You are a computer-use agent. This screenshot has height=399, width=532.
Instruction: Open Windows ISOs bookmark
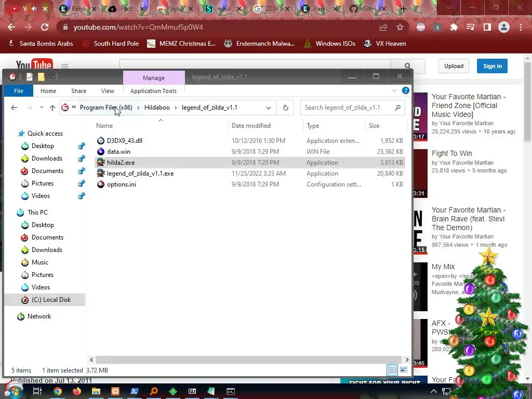329,44
